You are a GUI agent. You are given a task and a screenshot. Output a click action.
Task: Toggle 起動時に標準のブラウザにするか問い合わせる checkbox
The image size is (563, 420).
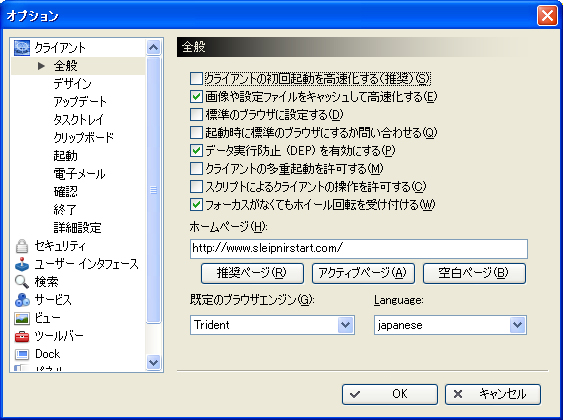[196, 132]
